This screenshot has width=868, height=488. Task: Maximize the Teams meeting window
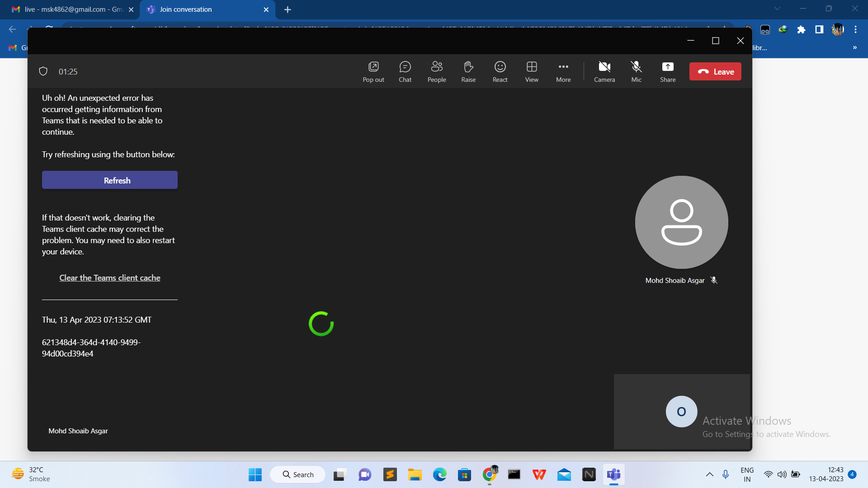(x=715, y=41)
